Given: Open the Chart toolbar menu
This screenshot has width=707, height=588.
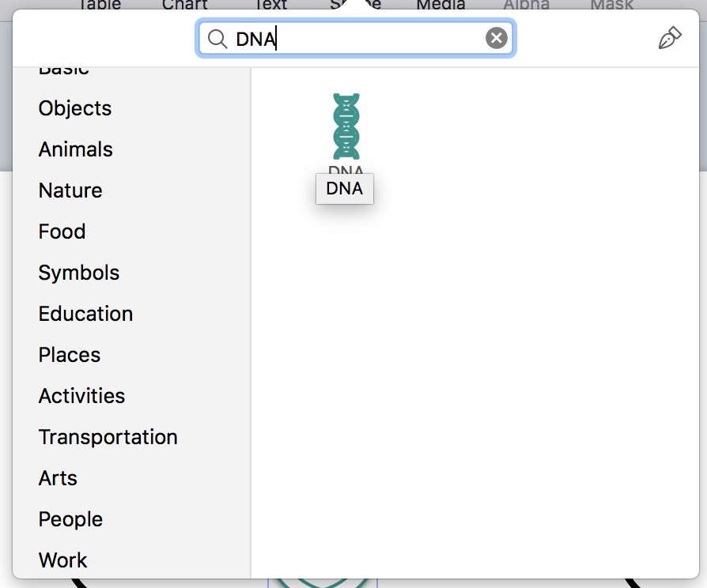Looking at the screenshot, I should [x=184, y=5].
